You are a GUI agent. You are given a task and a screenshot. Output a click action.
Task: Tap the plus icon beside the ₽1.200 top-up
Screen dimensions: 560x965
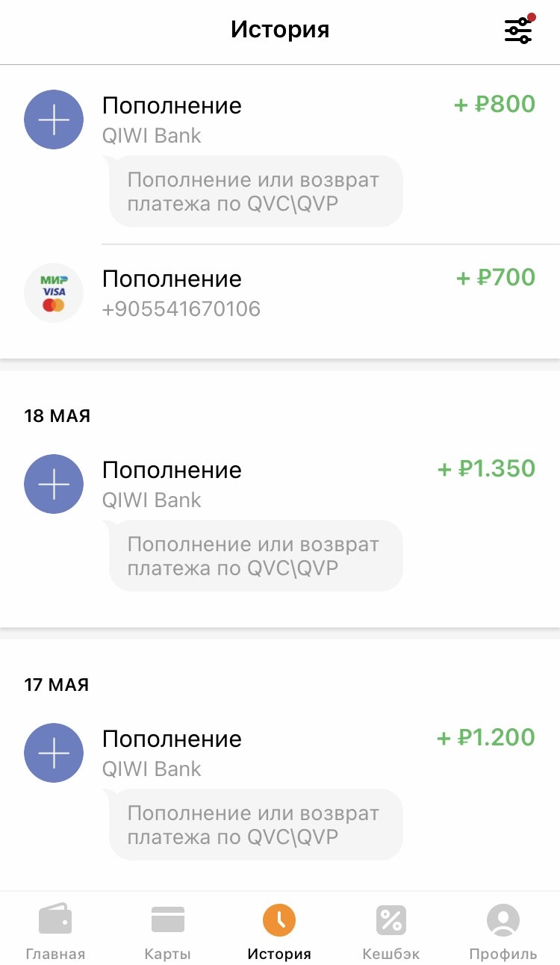pyautogui.click(x=54, y=753)
